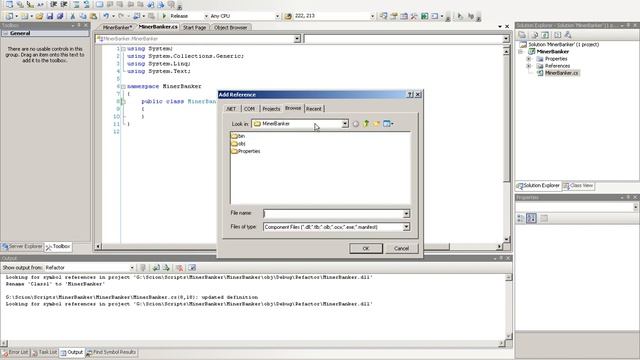640x360 pixels.
Task: Open the find combo box showing 222, 213
Action: coord(333,16)
